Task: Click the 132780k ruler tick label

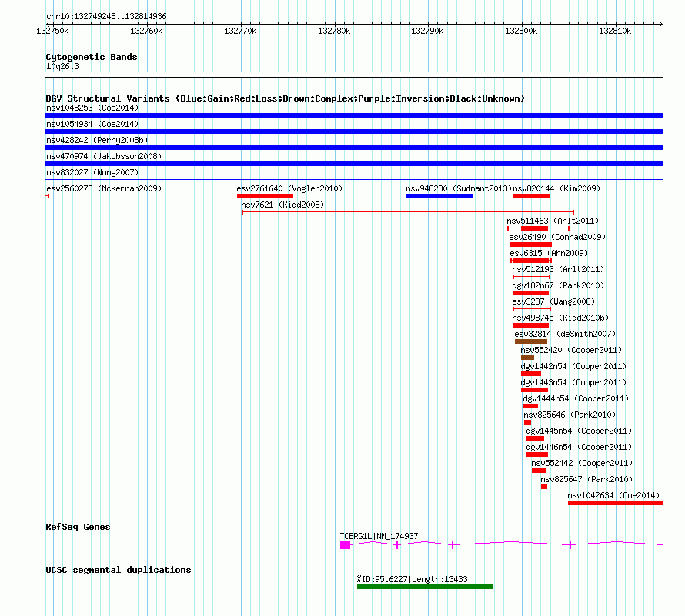Action: [334, 31]
